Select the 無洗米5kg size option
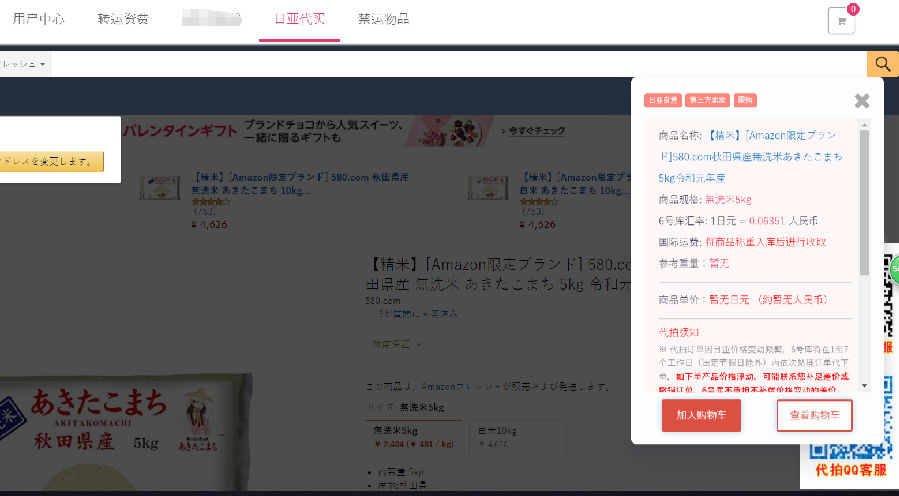The image size is (899, 496). (413, 437)
